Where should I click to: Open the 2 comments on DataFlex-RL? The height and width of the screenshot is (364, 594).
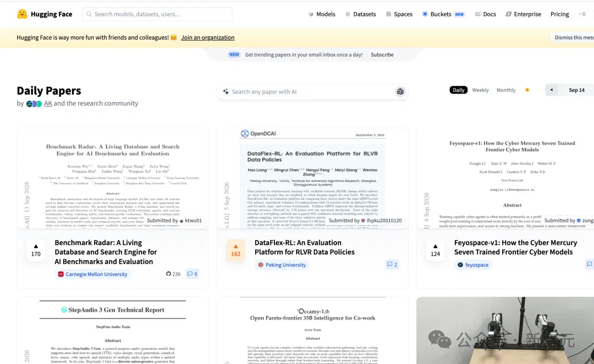392,264
